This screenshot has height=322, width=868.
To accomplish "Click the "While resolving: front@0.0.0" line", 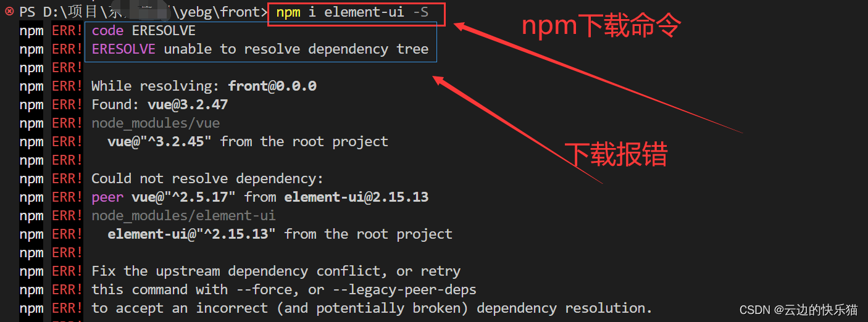I will (204, 86).
